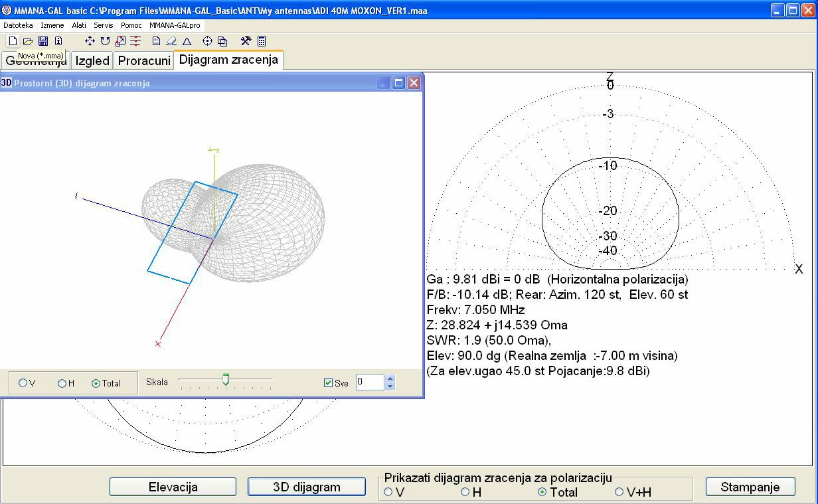Decrease the value with the spinner down arrow
Image resolution: width=818 pixels, height=504 pixels.
pyautogui.click(x=390, y=386)
